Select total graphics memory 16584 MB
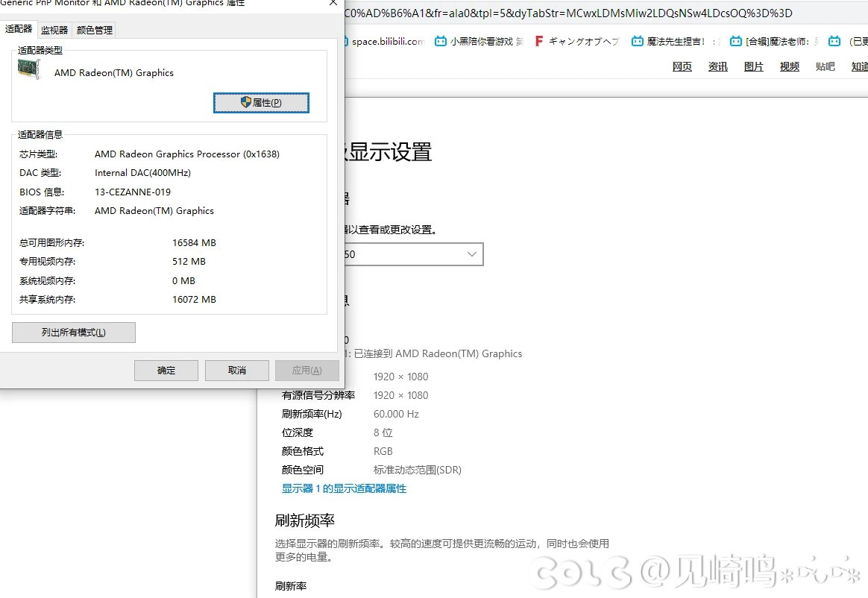The width and height of the screenshot is (868, 598). point(195,242)
